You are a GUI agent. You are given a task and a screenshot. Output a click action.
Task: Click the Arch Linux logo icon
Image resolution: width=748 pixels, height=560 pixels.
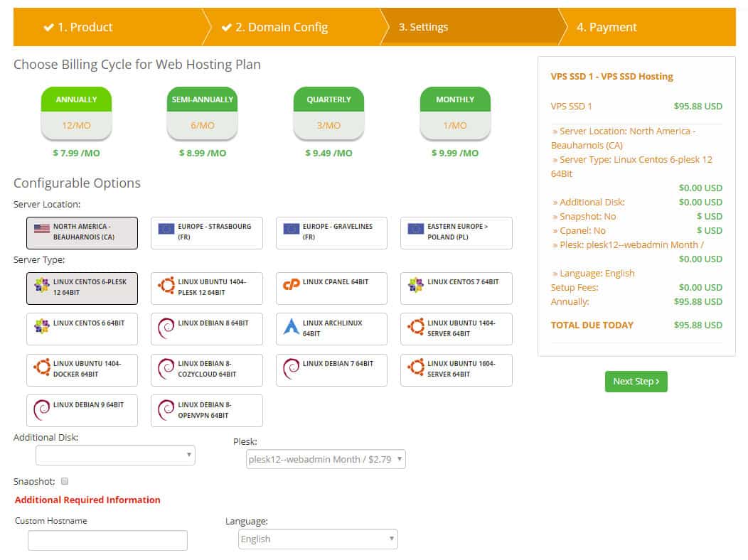[x=292, y=326]
